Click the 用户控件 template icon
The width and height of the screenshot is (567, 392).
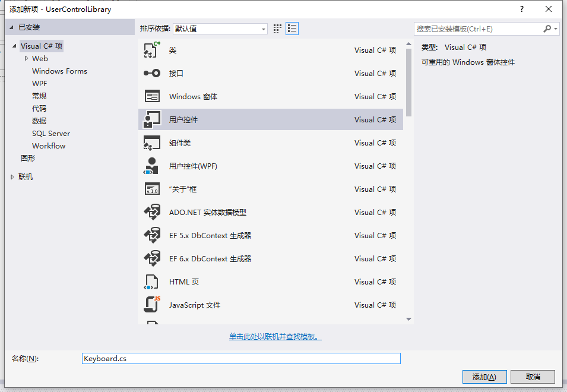(x=152, y=120)
